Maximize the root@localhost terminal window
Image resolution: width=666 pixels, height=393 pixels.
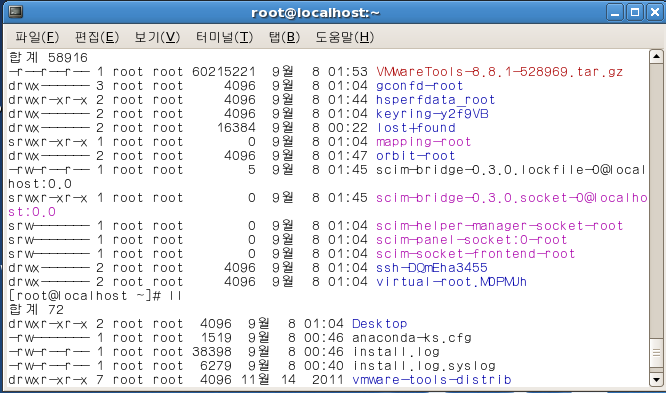point(635,12)
